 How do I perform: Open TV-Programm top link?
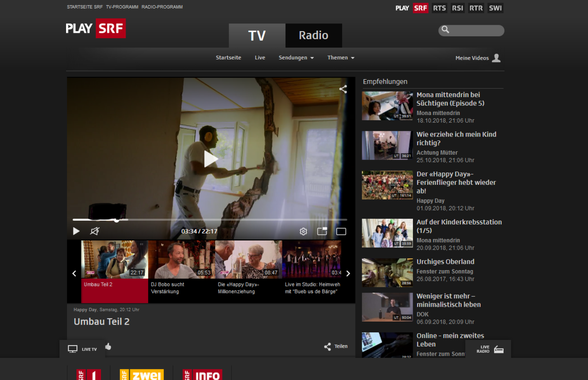pyautogui.click(x=122, y=7)
